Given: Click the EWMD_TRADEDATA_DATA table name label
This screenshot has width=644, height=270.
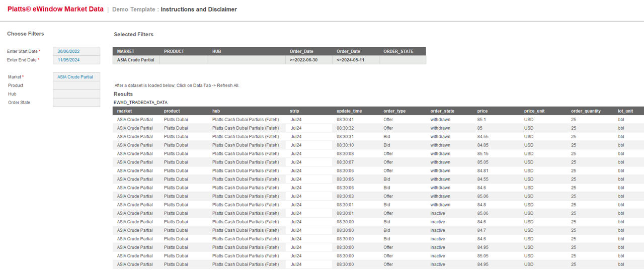Looking at the screenshot, I should tap(140, 103).
